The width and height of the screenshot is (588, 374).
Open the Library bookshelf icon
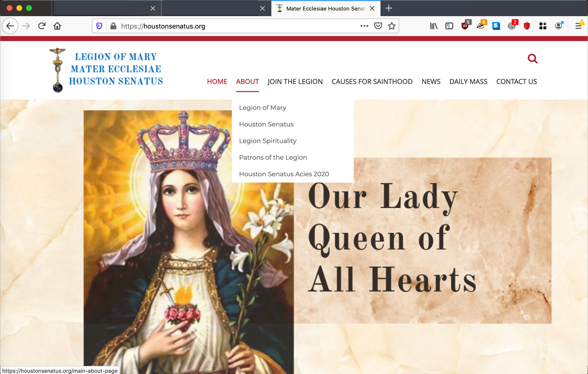[434, 26]
